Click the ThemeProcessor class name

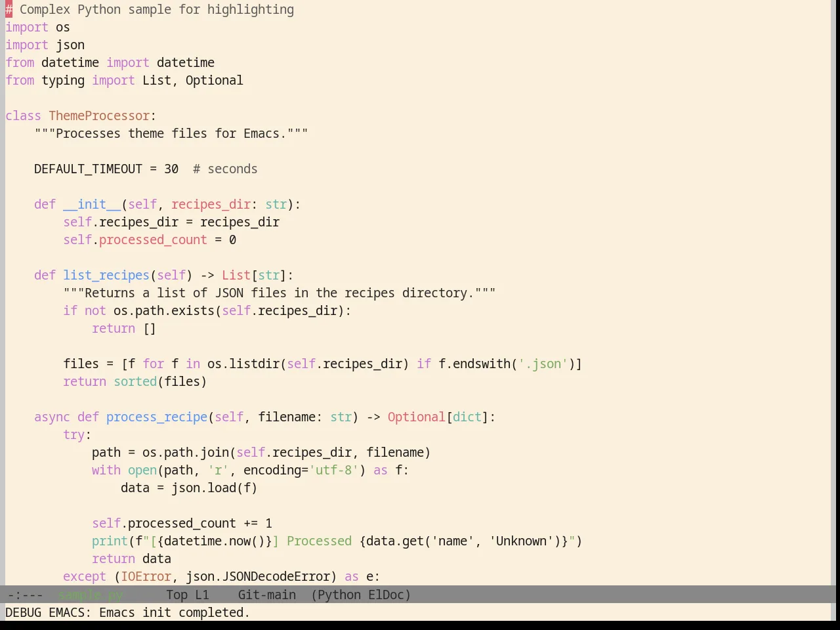[99, 116]
